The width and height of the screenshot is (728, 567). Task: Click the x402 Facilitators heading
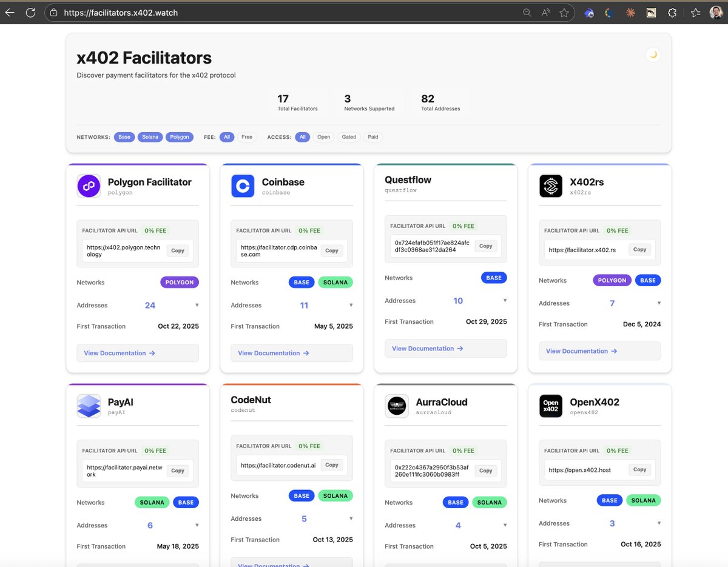click(x=144, y=58)
